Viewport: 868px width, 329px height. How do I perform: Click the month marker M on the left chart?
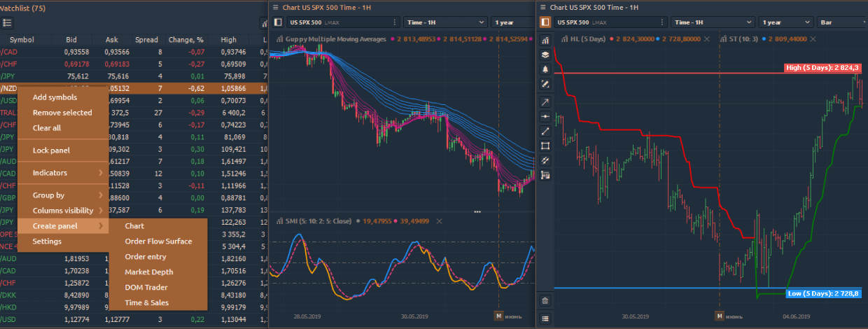point(499,316)
